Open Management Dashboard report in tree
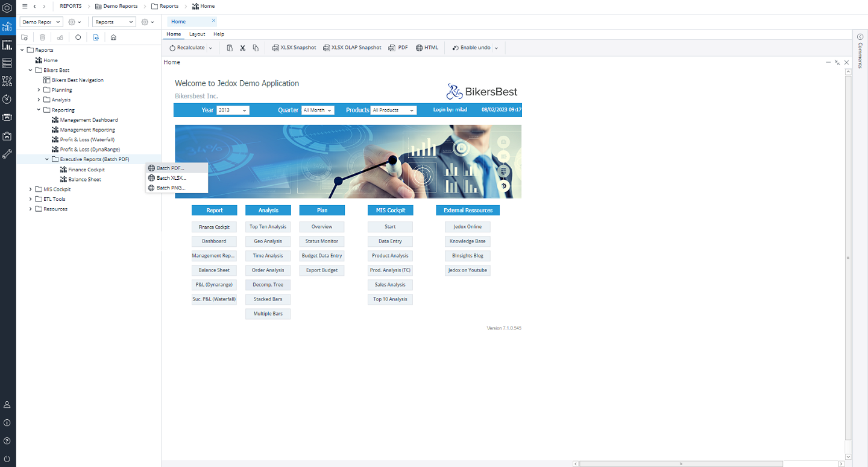 (x=89, y=120)
